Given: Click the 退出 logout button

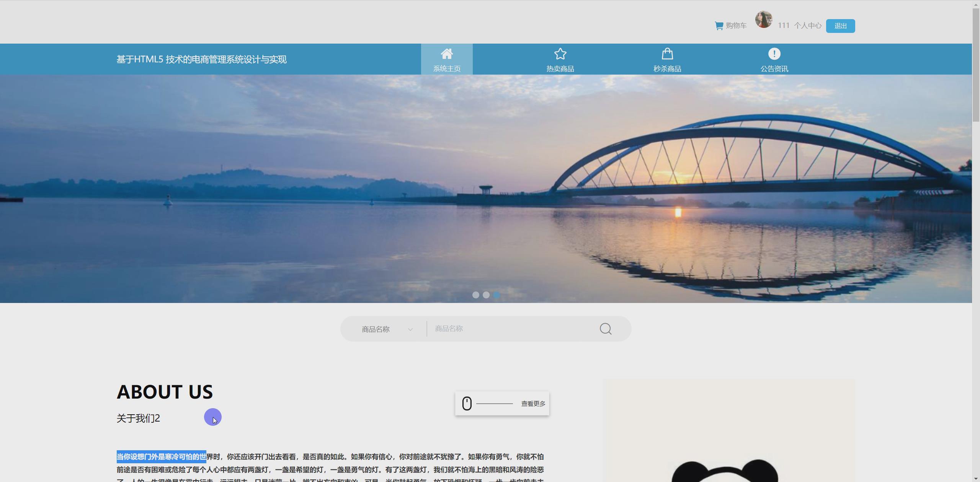Looking at the screenshot, I should 840,26.
